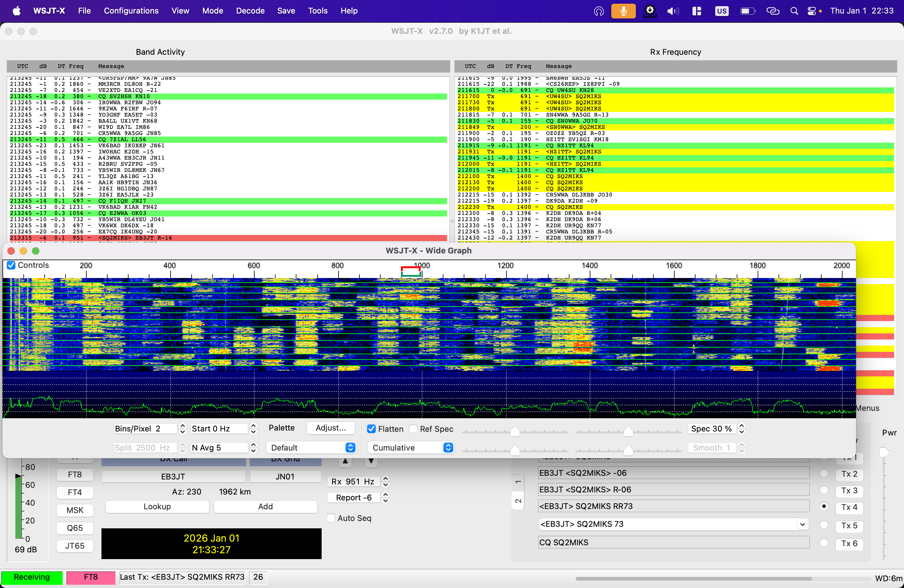Open Spotlight search magnifier icon
The width and height of the screenshot is (904, 588).
[794, 11]
